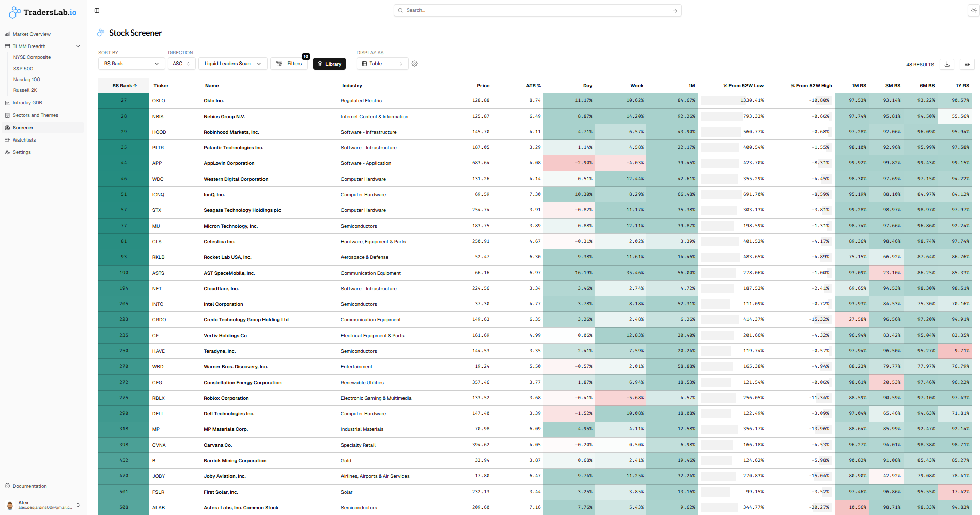Click the TradersLab.io logo
This screenshot has height=515, width=980.
(43, 12)
